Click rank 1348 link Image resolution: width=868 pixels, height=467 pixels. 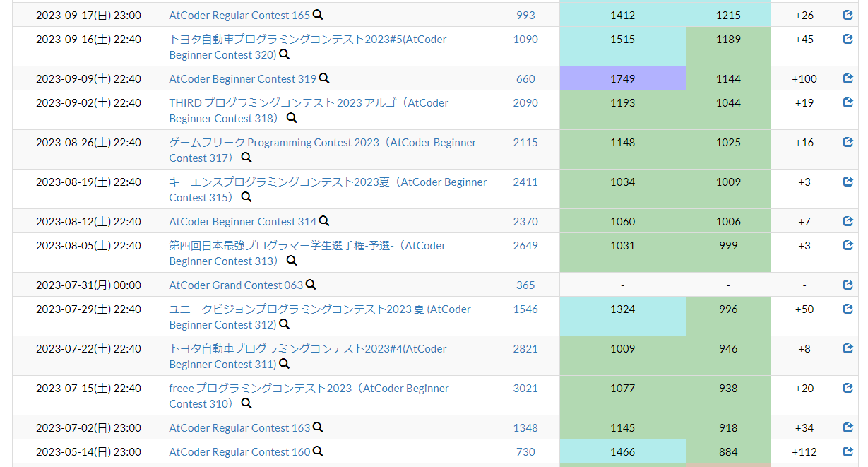(525, 427)
